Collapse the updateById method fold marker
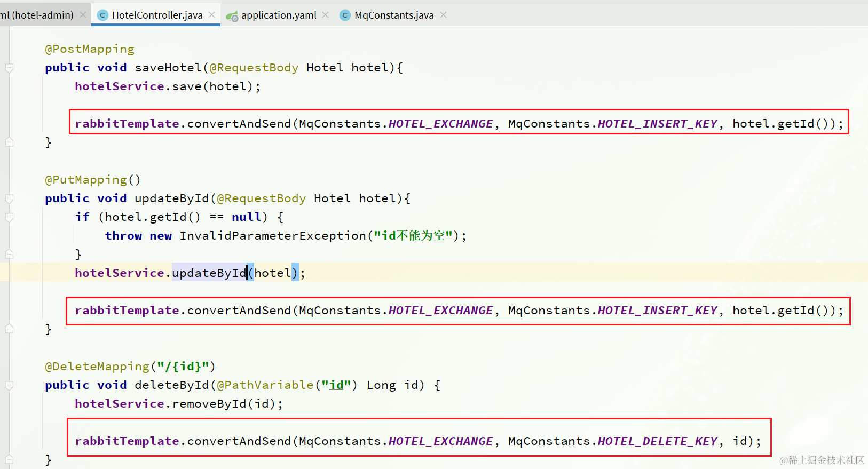 [x=9, y=198]
